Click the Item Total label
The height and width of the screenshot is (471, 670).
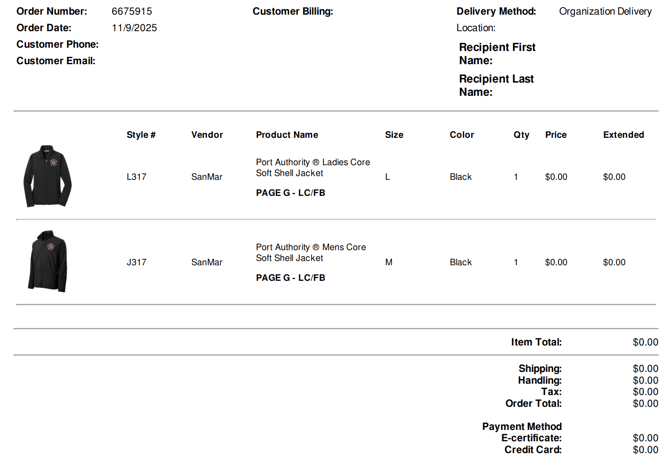point(536,342)
